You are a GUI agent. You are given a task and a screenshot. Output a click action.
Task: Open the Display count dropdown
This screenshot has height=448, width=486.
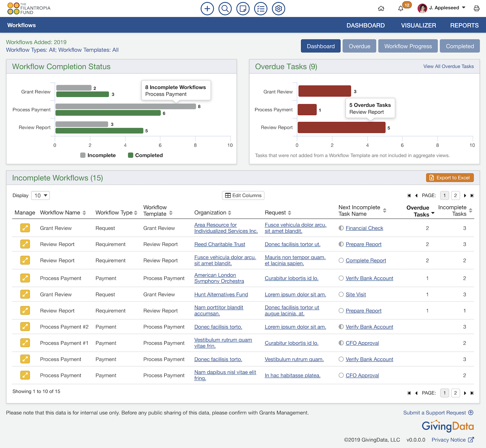(40, 195)
